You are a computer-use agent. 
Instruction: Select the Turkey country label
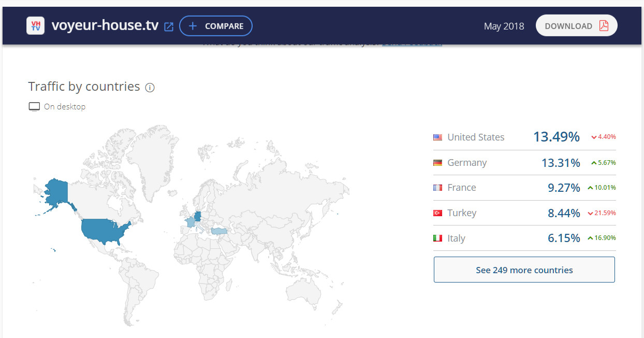point(462,213)
